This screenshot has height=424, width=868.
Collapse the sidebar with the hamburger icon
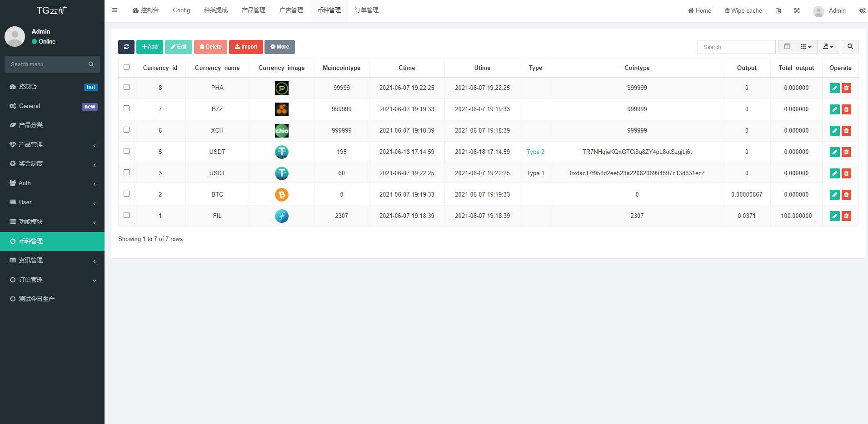(115, 10)
